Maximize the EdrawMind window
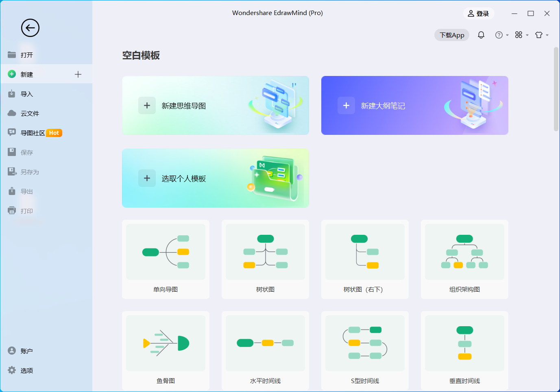The width and height of the screenshot is (560, 392). point(531,13)
